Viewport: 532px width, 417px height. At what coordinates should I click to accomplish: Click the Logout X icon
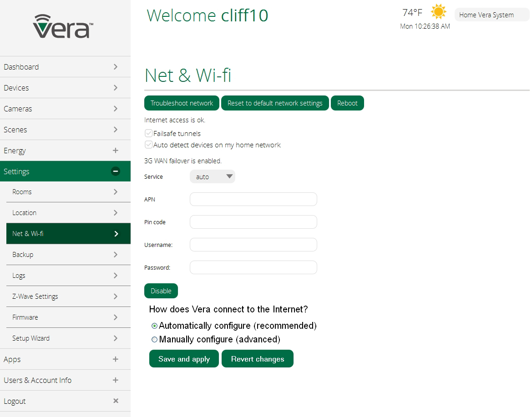[116, 401]
